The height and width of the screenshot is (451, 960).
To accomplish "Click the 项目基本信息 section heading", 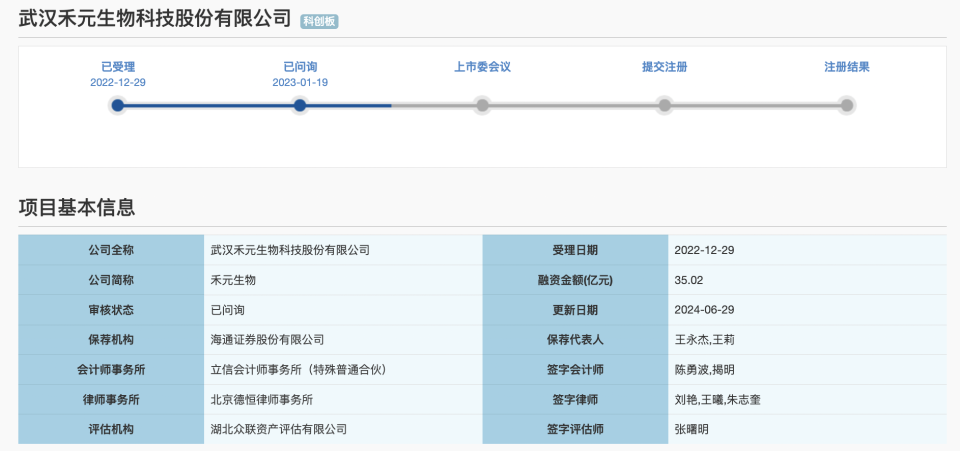I will (77, 207).
